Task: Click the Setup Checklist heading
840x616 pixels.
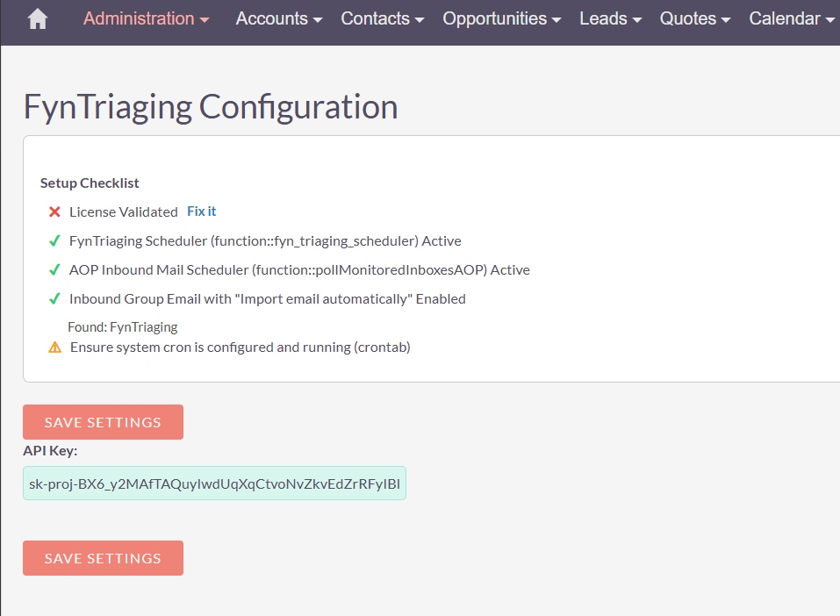Action: 90,183
